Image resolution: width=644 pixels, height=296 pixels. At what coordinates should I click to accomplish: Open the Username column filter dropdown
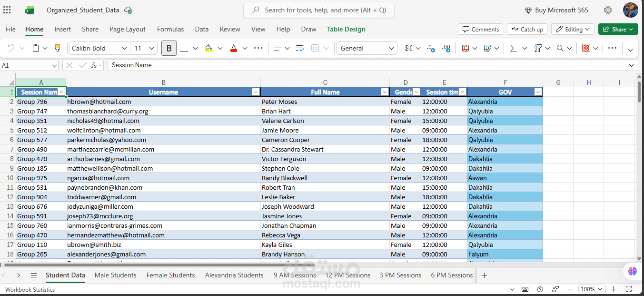pyautogui.click(x=256, y=92)
